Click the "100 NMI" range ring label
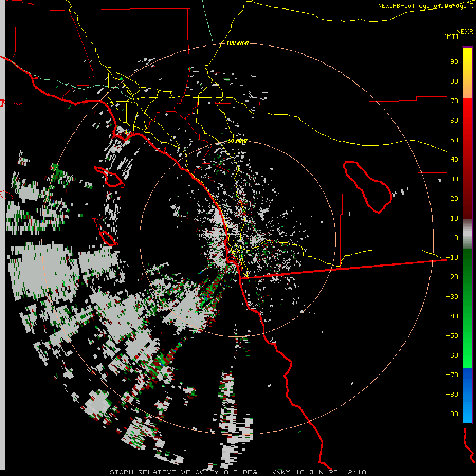476x476 pixels. pos(237,43)
